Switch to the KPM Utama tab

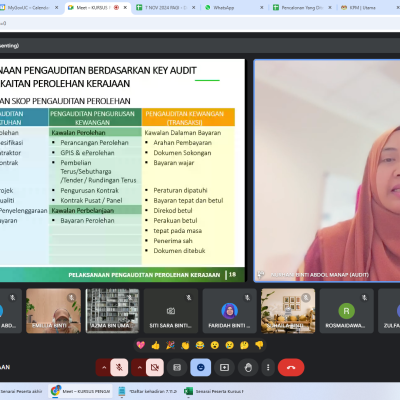(x=363, y=7)
